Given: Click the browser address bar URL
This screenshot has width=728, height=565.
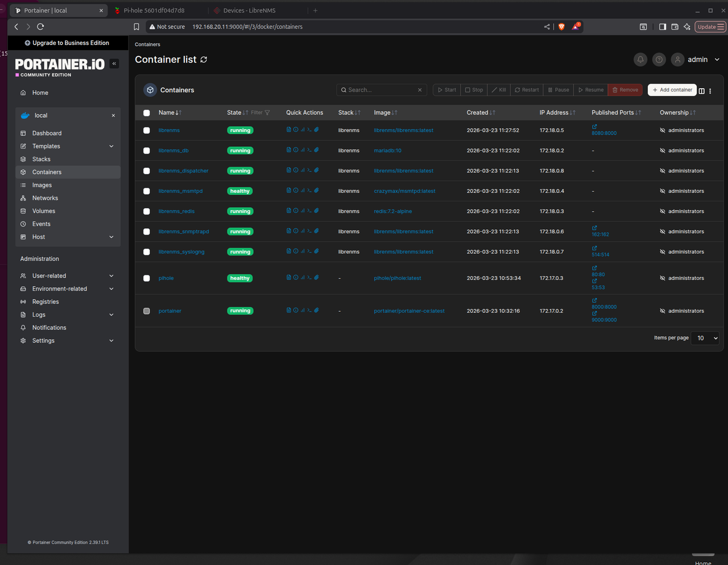Looking at the screenshot, I should 247,27.
